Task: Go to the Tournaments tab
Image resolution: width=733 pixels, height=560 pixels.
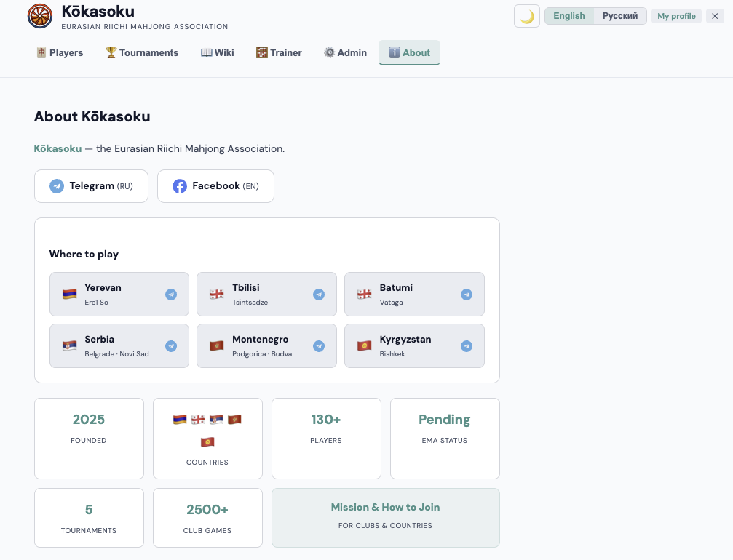Action: [142, 52]
